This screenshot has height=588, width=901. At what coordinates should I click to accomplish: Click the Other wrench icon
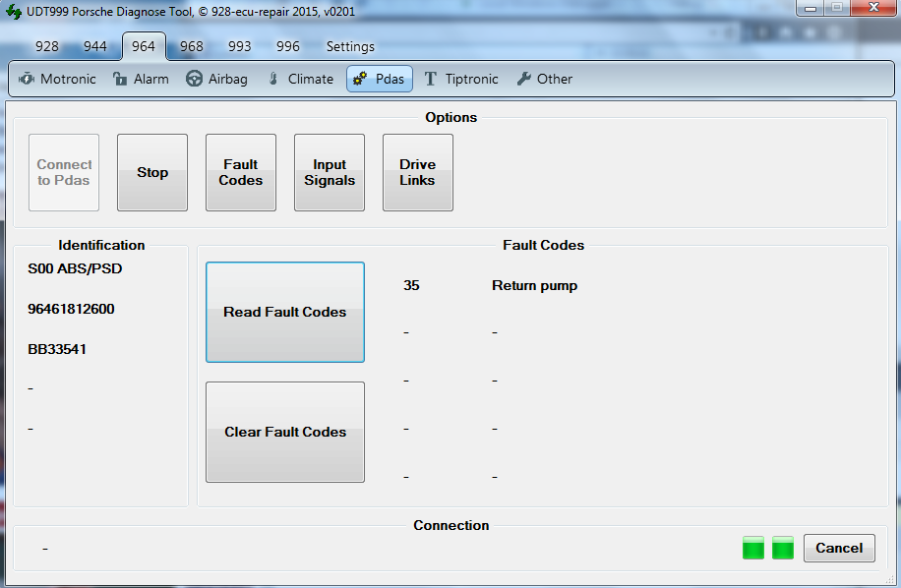[x=523, y=79]
